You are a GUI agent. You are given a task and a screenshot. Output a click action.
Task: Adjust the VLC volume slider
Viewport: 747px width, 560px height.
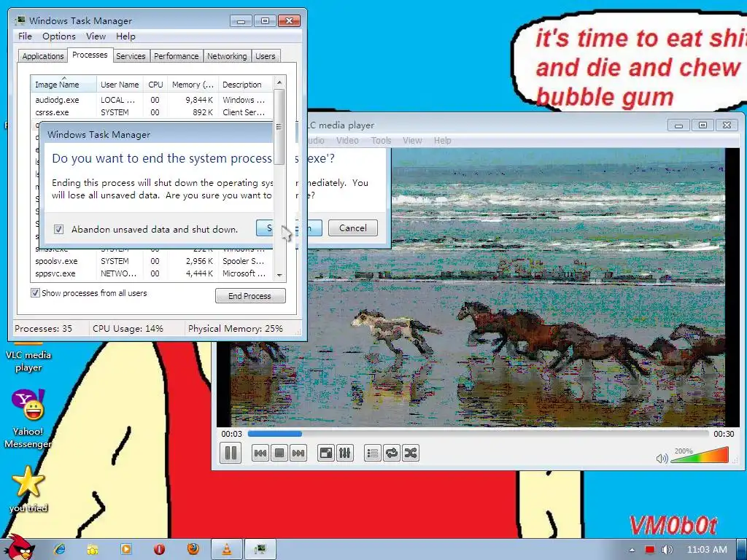coord(700,455)
